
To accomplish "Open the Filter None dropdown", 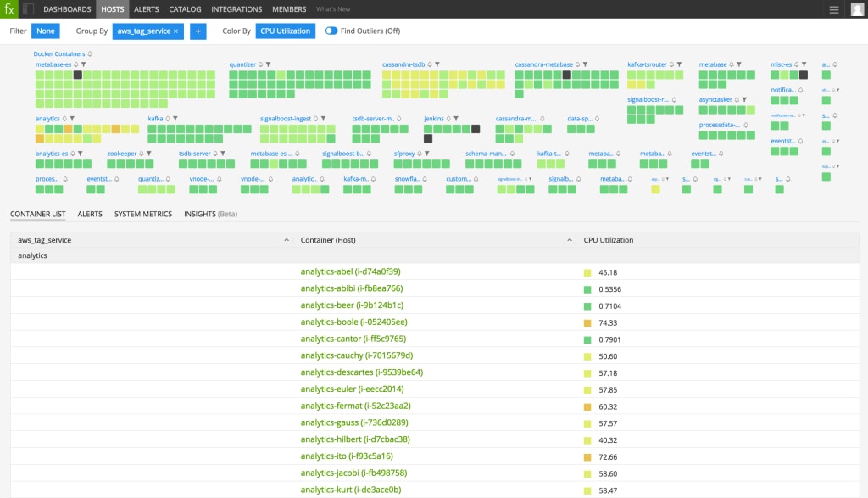I will [46, 31].
